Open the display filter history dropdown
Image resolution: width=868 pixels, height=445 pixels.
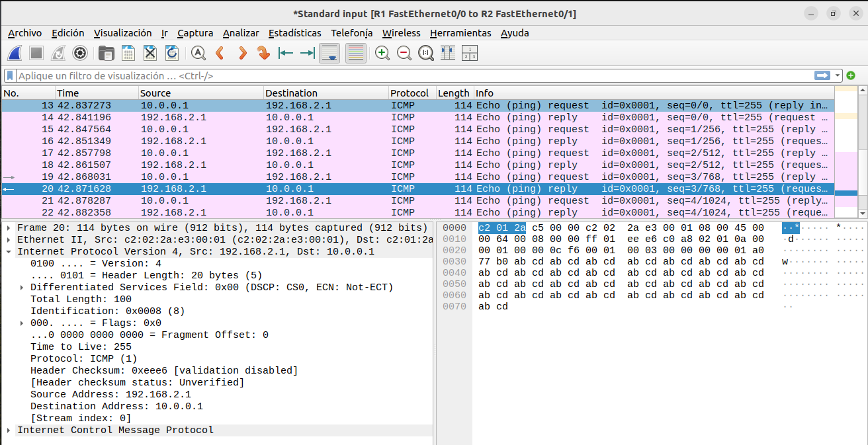838,76
